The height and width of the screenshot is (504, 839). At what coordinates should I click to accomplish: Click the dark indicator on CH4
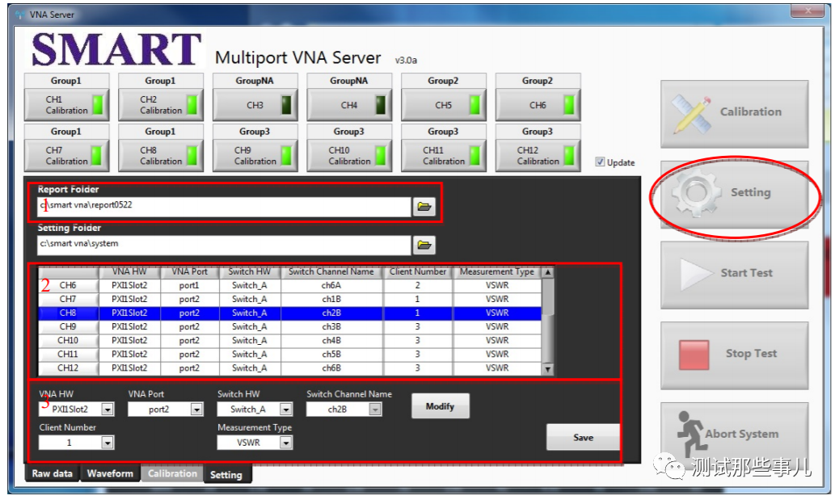[381, 105]
